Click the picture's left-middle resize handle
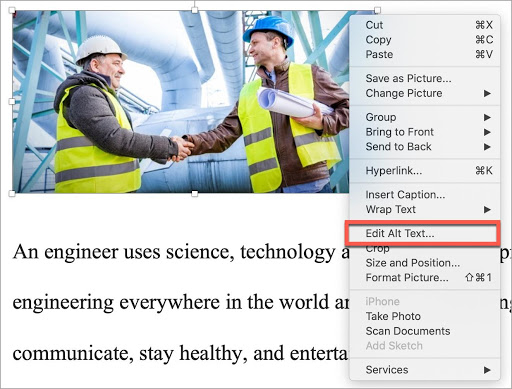The width and height of the screenshot is (512, 389). tap(12, 101)
